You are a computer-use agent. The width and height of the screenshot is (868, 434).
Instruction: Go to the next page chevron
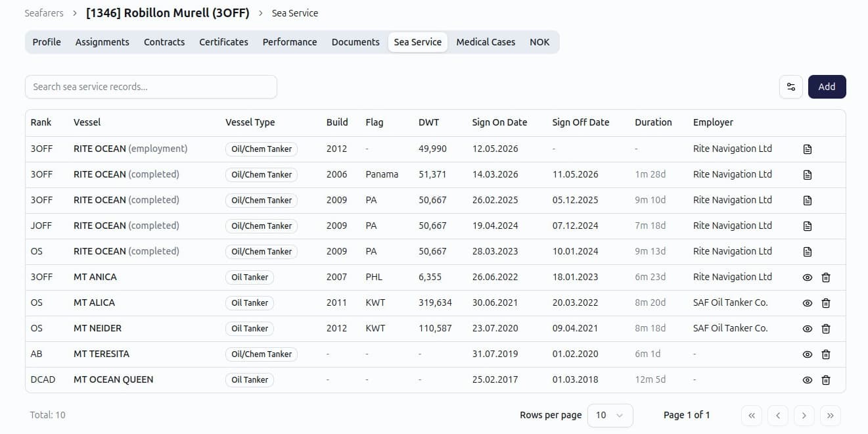click(804, 415)
